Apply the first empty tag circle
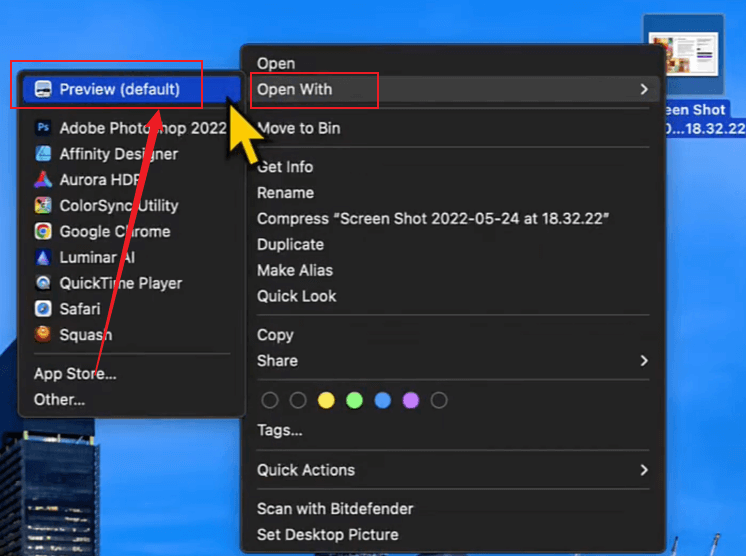 coord(270,400)
